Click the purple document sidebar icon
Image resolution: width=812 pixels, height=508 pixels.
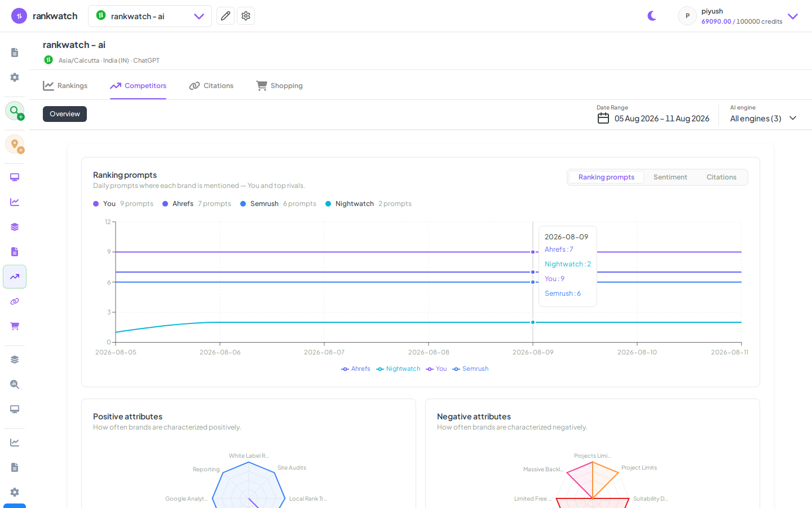click(15, 252)
